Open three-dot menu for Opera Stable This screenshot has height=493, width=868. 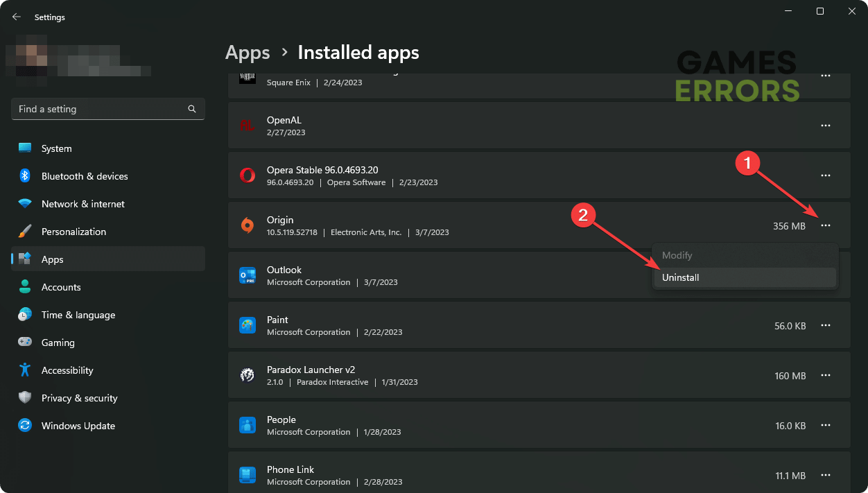click(x=825, y=175)
